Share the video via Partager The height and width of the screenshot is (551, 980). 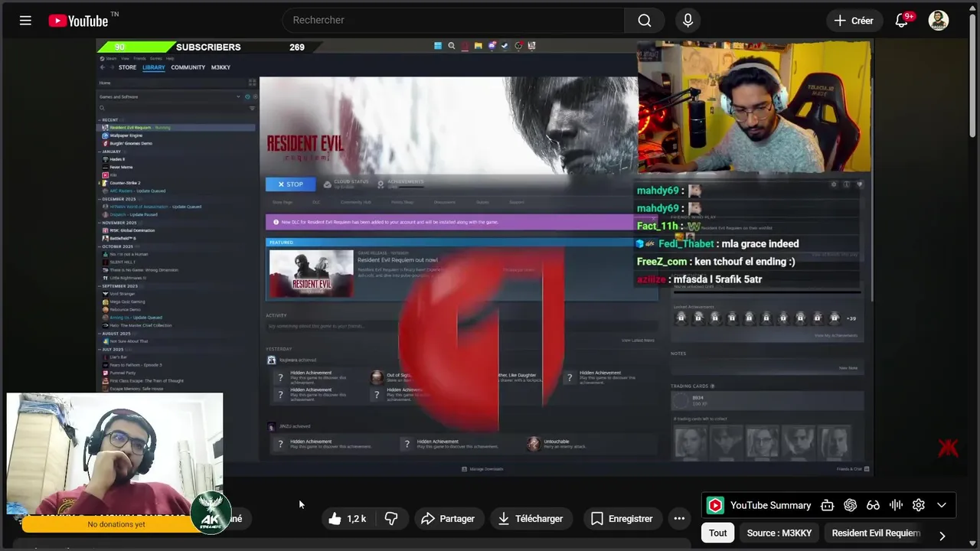pos(449,519)
